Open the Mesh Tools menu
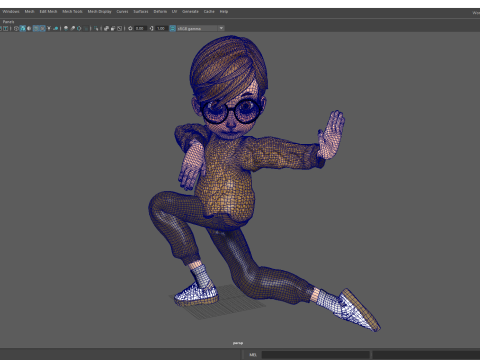Image resolution: width=480 pixels, height=360 pixels. pyautogui.click(x=72, y=12)
